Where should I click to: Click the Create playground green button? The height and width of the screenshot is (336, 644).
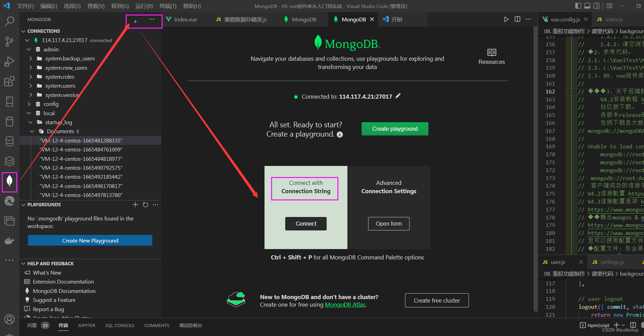pos(395,129)
